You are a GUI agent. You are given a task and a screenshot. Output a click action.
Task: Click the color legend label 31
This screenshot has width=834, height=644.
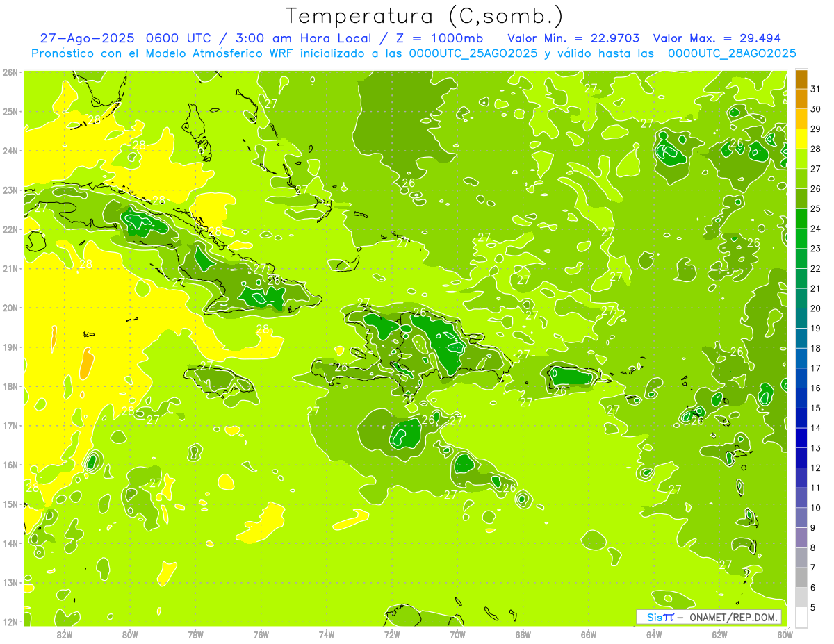[x=815, y=89]
